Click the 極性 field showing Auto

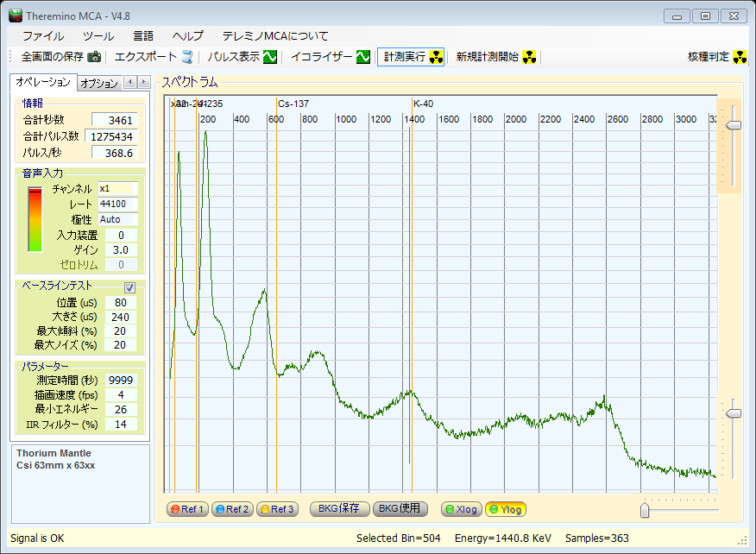pyautogui.click(x=117, y=219)
